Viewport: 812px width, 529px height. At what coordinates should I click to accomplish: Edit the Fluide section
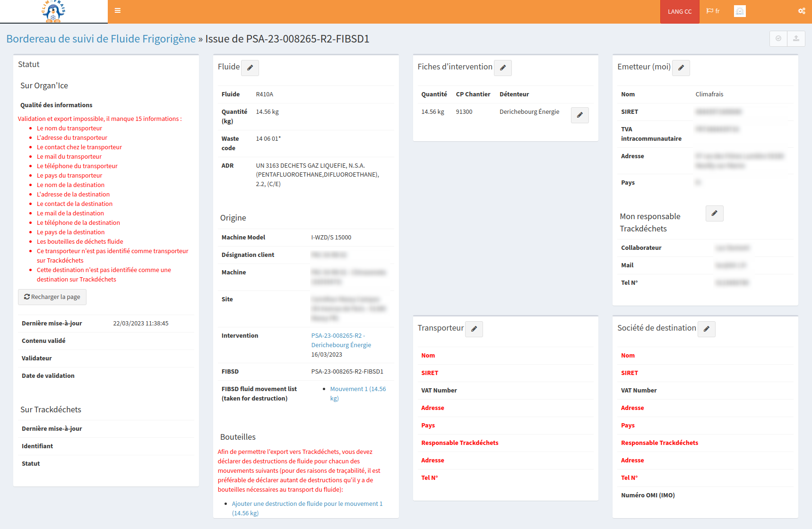point(250,68)
